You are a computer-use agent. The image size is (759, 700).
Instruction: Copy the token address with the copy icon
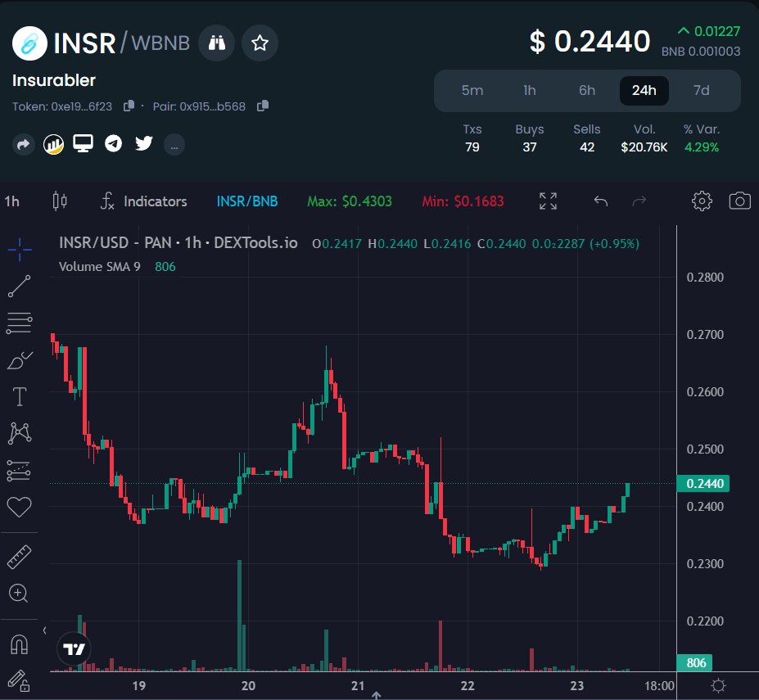pyautogui.click(x=128, y=106)
